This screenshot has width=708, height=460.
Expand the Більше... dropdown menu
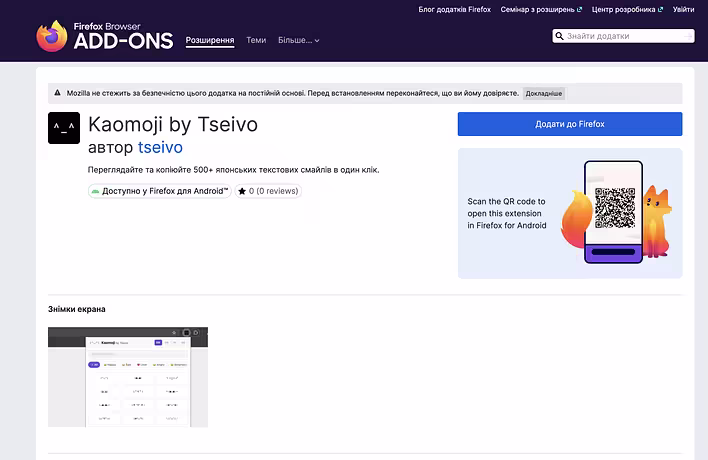(x=298, y=40)
